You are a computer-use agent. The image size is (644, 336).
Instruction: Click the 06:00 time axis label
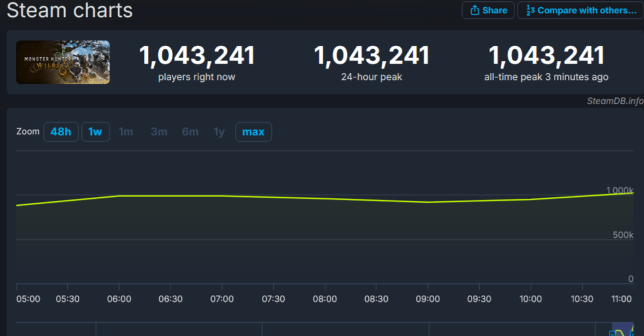tap(119, 299)
